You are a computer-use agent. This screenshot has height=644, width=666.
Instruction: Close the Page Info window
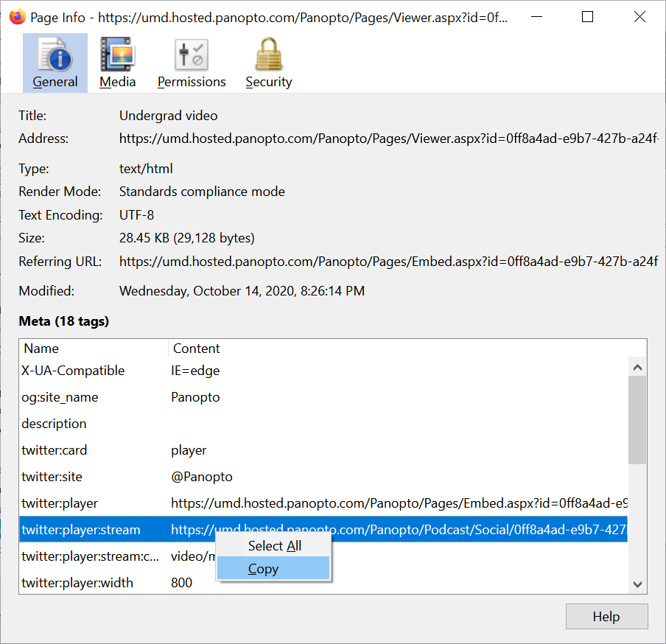[x=639, y=17]
